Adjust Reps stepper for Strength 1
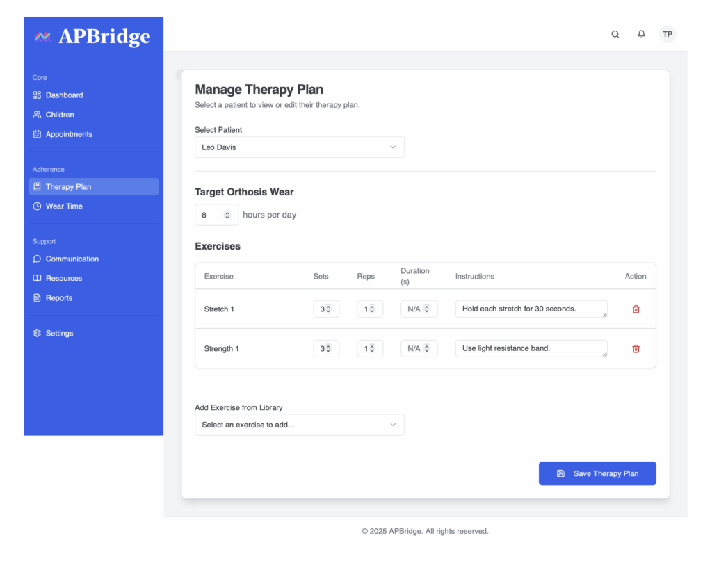This screenshot has height=588, width=712. (x=372, y=348)
